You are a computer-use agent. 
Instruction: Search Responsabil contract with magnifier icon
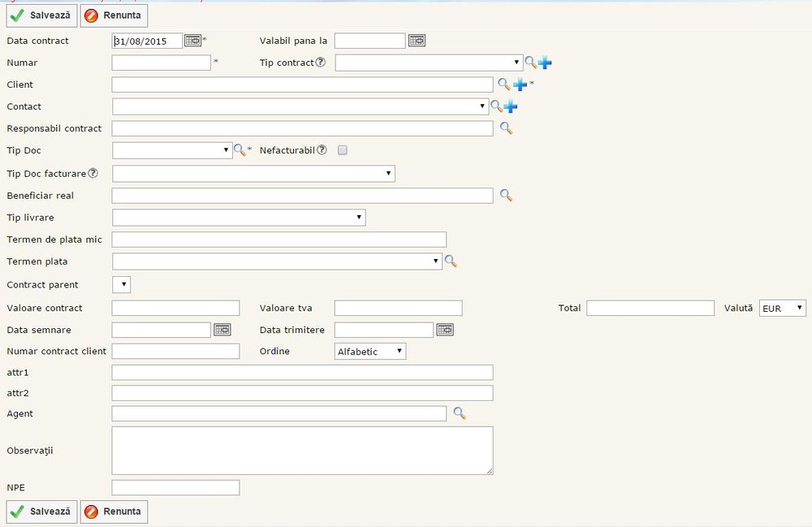click(x=506, y=128)
